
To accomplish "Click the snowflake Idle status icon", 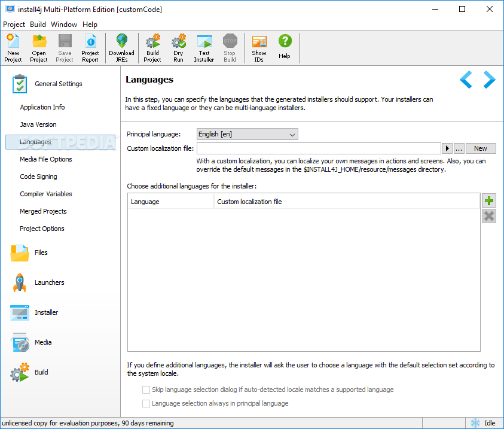I will 475,423.
